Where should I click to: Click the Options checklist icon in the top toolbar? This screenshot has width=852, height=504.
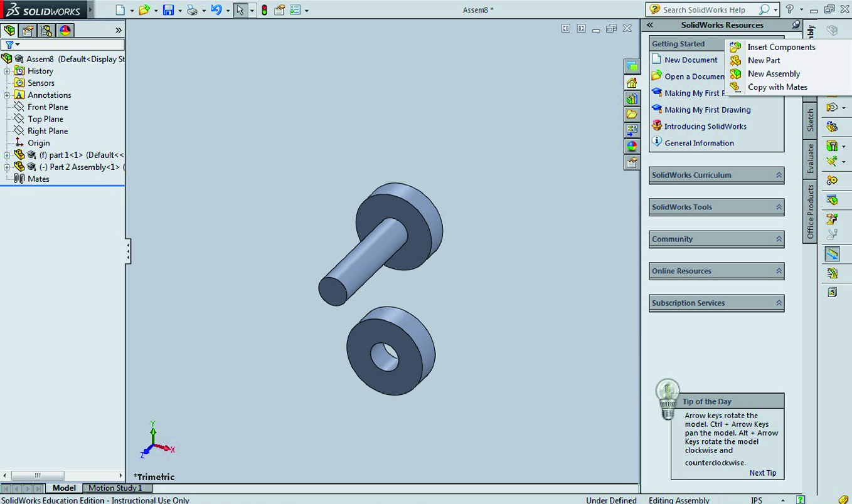point(295,10)
